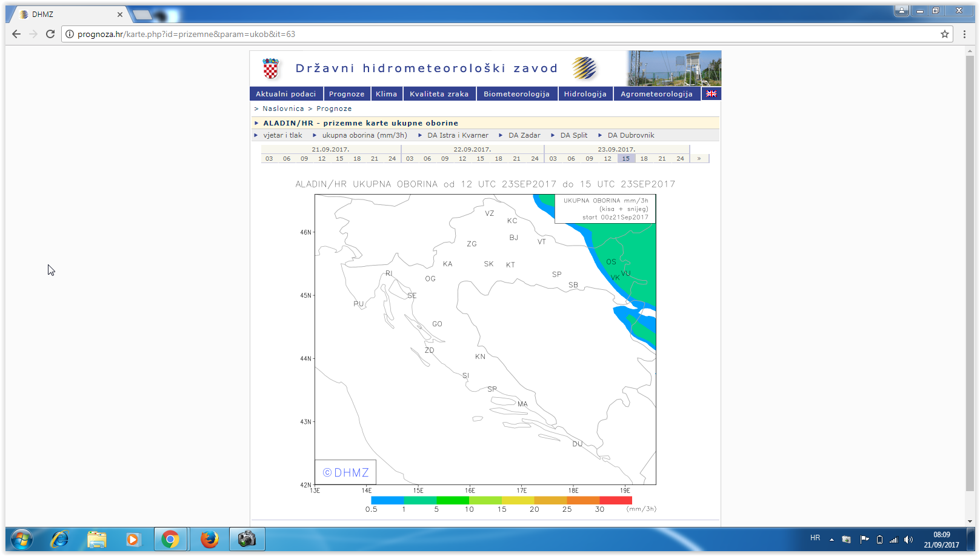980x556 pixels.
Task: Select hour 18 on 23.09.2017 timeline
Action: click(x=644, y=158)
